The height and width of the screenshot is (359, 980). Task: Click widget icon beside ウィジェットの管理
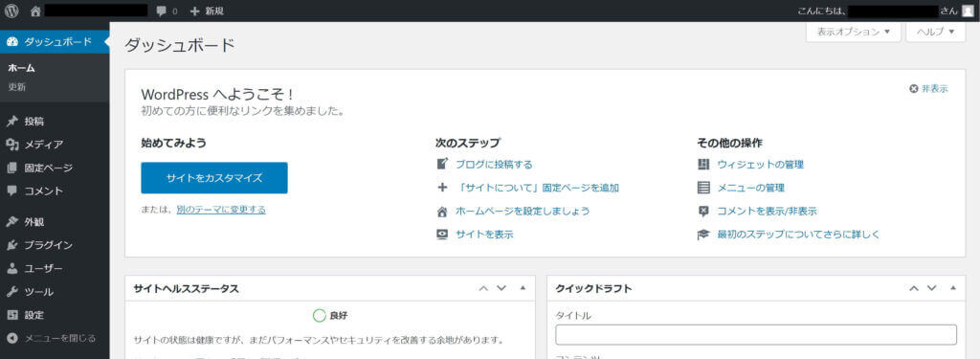pos(703,164)
